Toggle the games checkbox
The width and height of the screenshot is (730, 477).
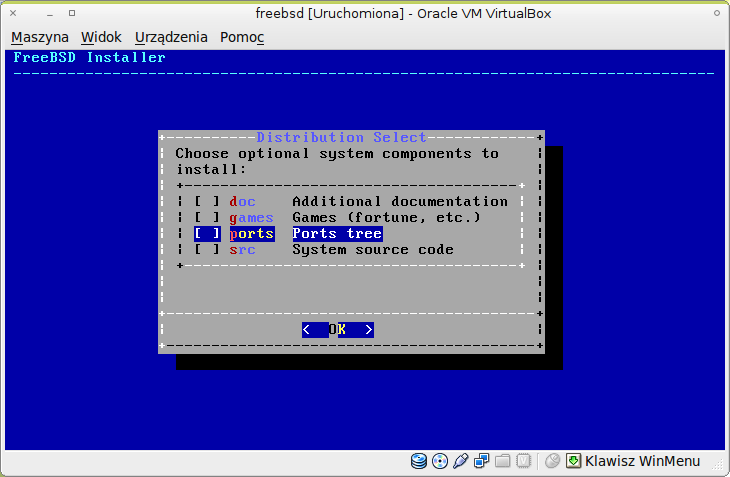tap(207, 217)
